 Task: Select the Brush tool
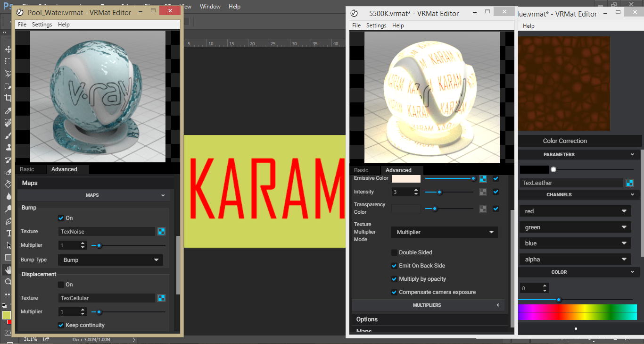coord(8,135)
